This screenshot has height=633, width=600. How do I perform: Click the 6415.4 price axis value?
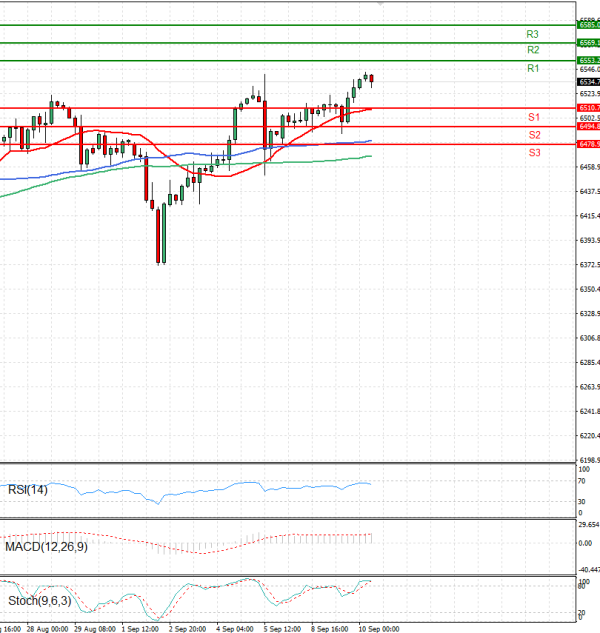(590, 216)
